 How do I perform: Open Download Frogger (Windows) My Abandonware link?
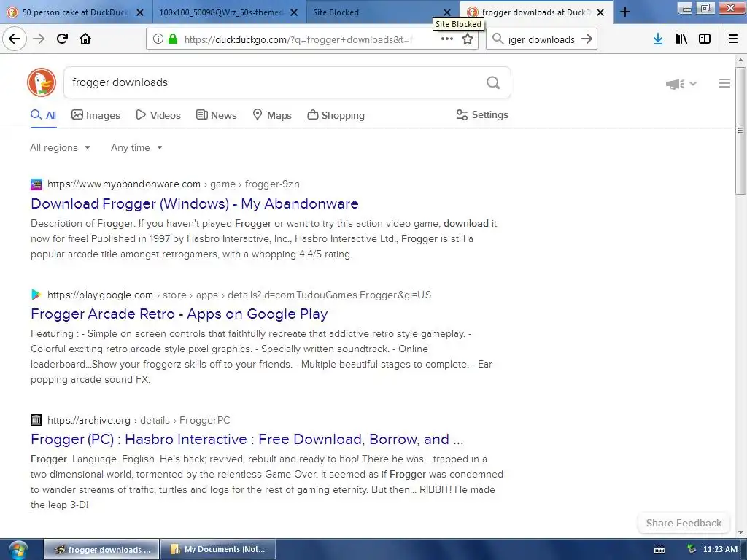coord(194,204)
